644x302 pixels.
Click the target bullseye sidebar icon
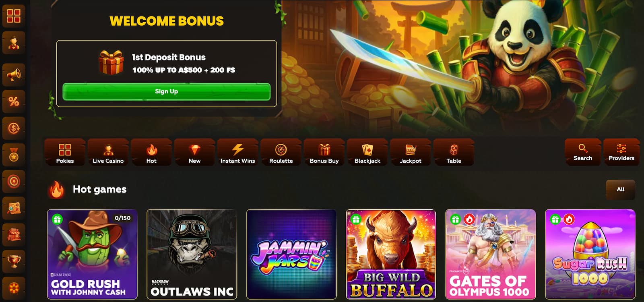[14, 182]
